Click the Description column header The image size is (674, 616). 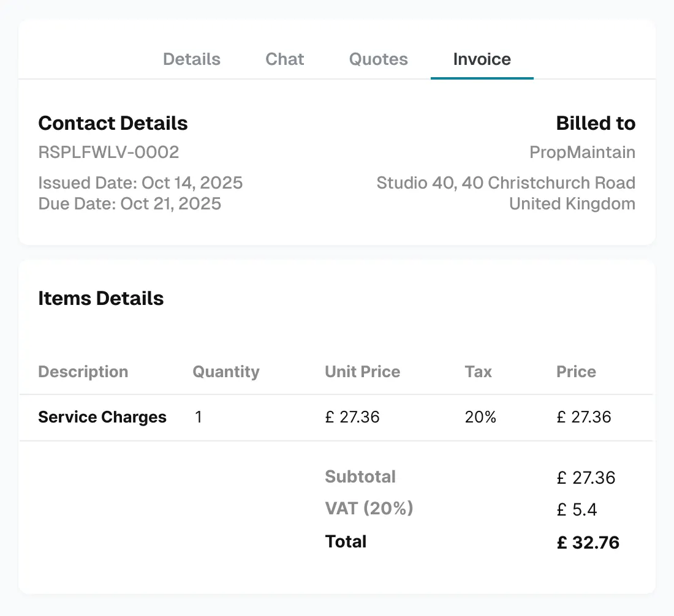point(83,372)
